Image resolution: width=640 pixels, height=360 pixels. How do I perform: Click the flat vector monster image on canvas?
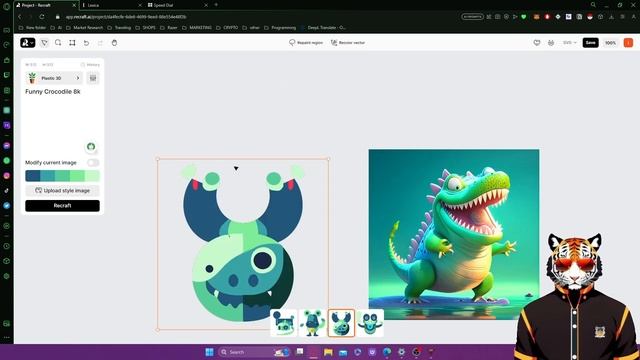click(x=243, y=244)
